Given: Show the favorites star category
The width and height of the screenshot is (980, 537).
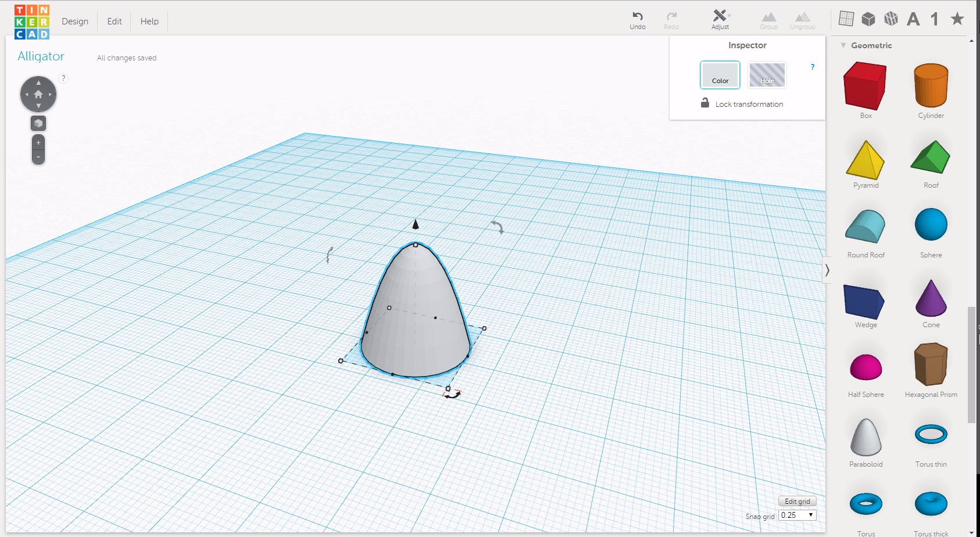Looking at the screenshot, I should pos(957,19).
